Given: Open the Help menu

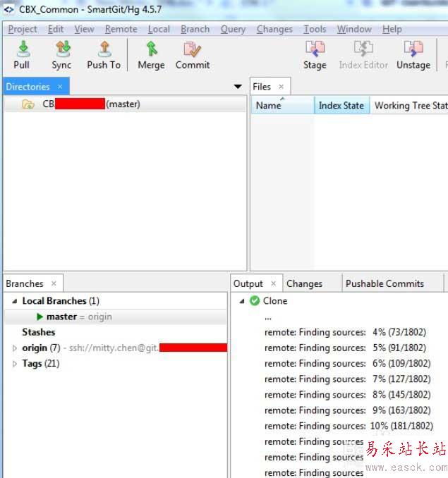Looking at the screenshot, I should tap(392, 30).
